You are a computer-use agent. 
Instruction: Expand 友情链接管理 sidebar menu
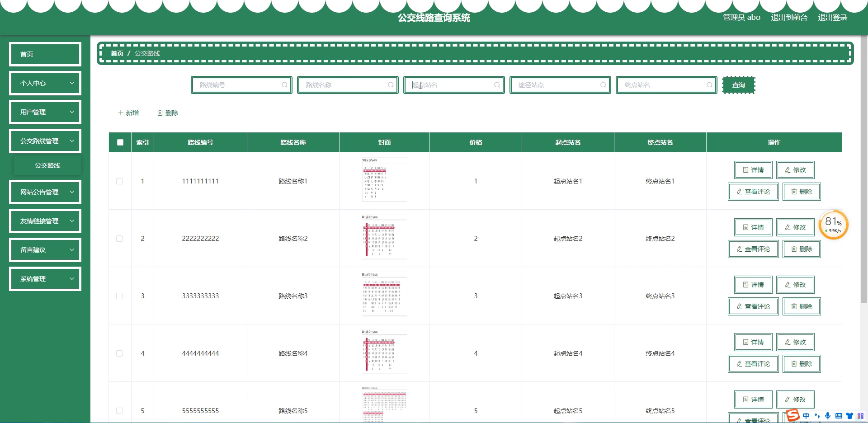coord(45,221)
